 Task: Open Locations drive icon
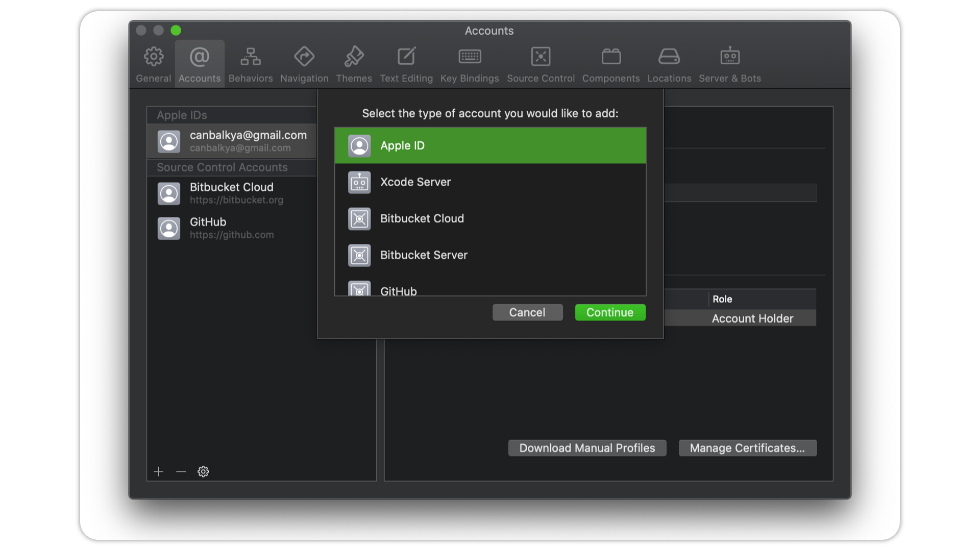[669, 57]
